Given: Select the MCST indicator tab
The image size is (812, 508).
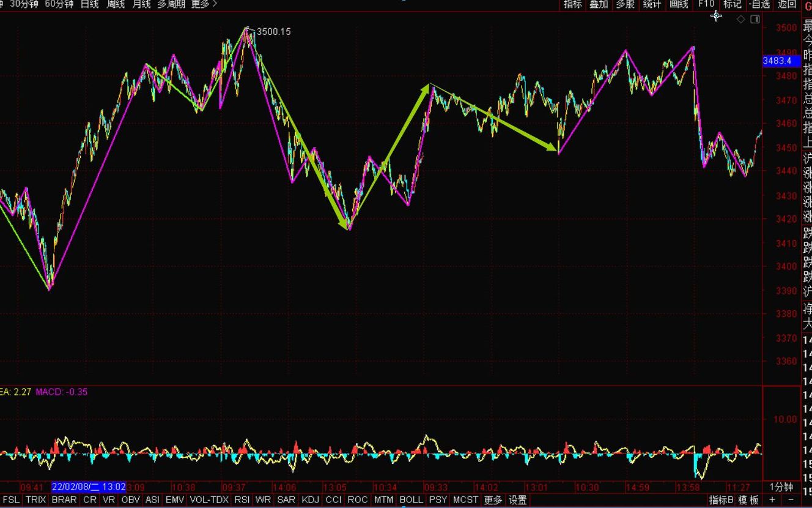Looking at the screenshot, I should click(466, 500).
